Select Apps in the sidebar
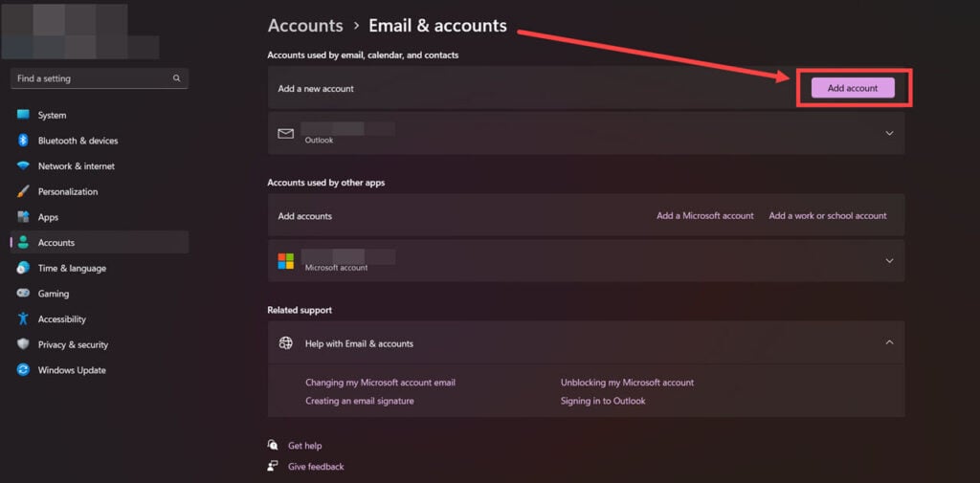Image resolution: width=980 pixels, height=483 pixels. coord(100,217)
